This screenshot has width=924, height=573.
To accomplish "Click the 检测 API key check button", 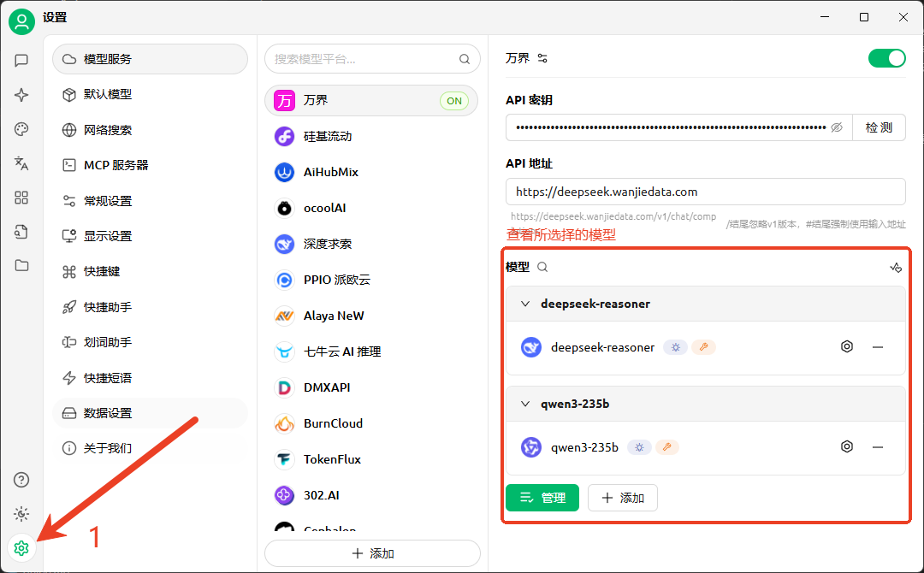I will 879,127.
